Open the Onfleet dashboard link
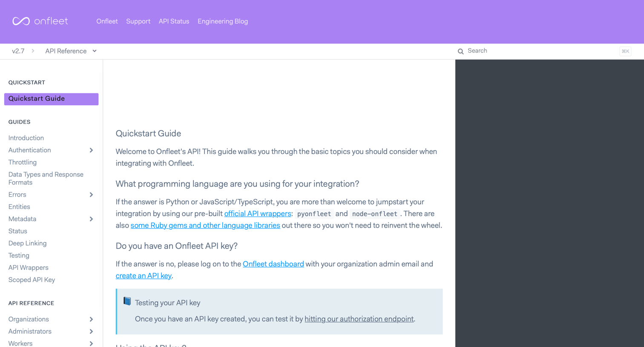This screenshot has width=644, height=347. 273,264
